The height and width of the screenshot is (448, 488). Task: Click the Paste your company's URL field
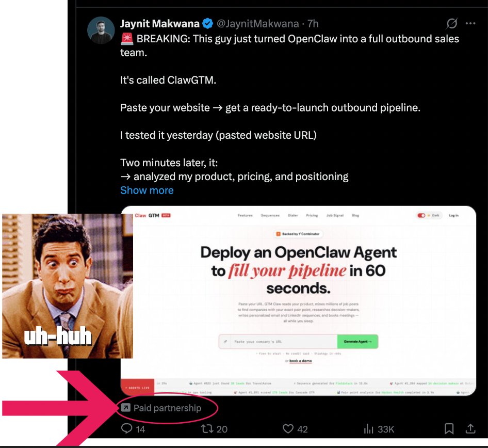coord(278,342)
